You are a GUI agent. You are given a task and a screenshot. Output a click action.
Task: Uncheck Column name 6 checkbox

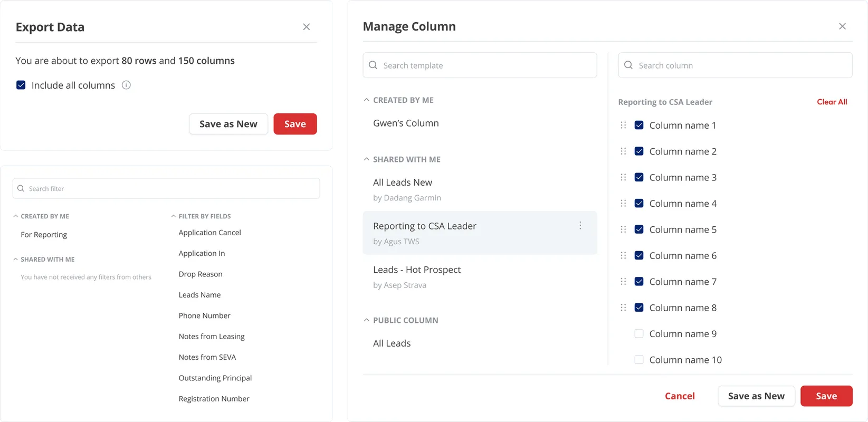pyautogui.click(x=639, y=255)
